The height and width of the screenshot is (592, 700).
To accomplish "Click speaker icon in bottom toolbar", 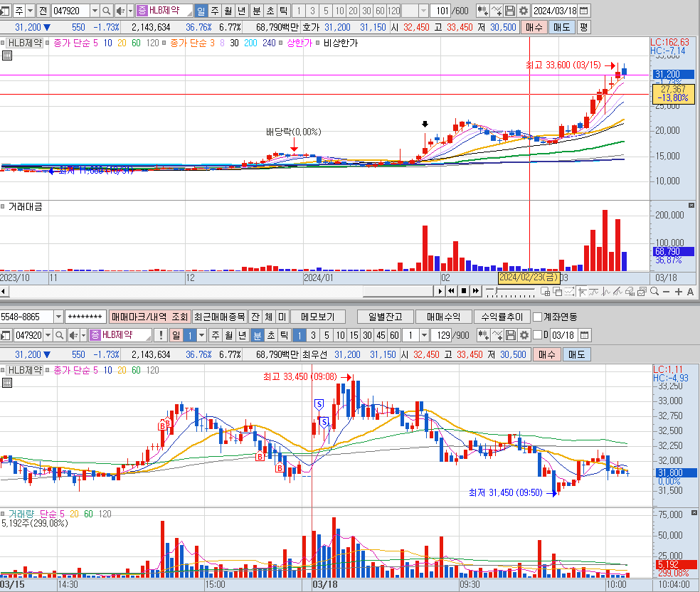I will (73, 335).
